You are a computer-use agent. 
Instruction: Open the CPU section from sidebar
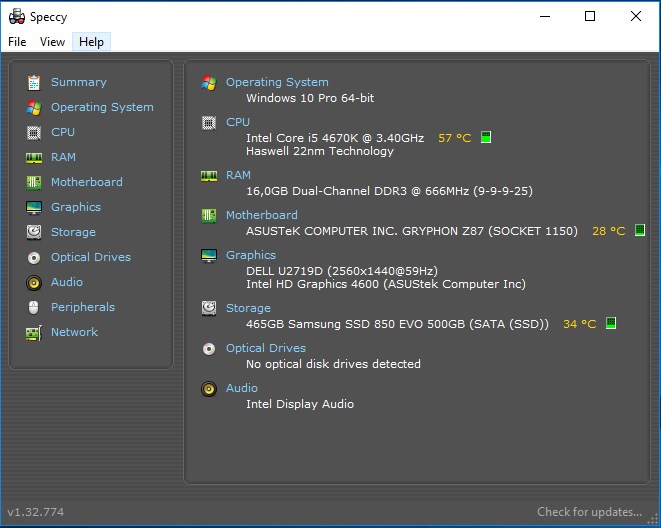pyautogui.click(x=63, y=132)
